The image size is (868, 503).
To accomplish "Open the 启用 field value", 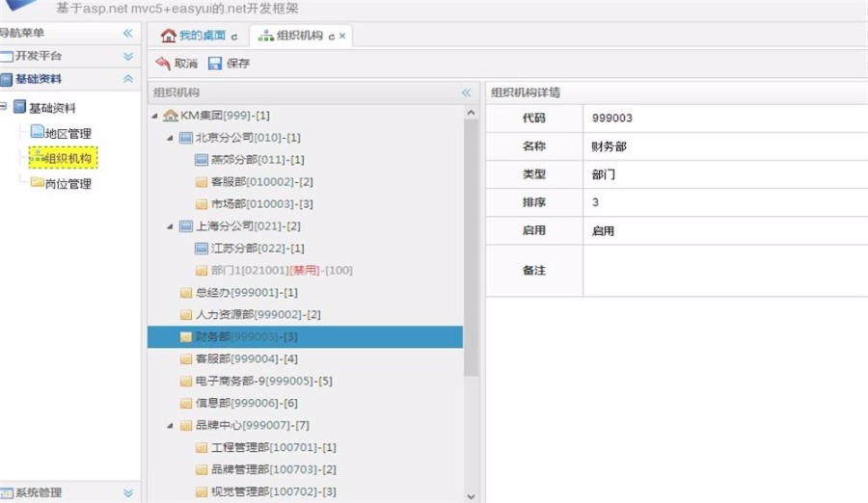I will pyautogui.click(x=725, y=230).
